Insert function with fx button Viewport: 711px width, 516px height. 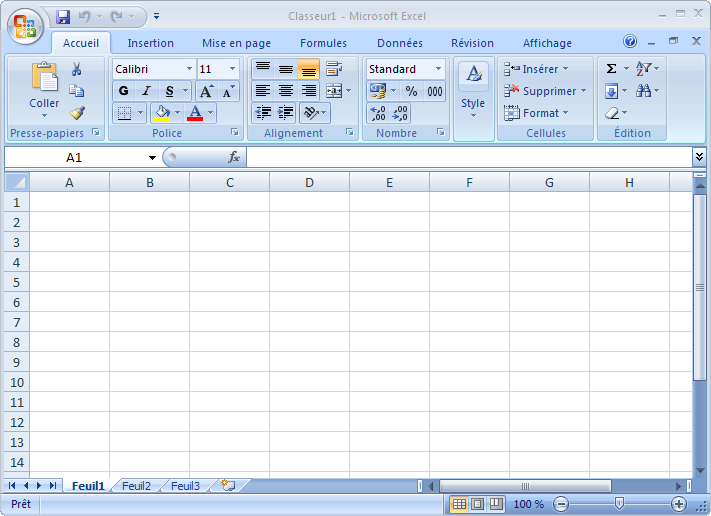click(x=234, y=157)
